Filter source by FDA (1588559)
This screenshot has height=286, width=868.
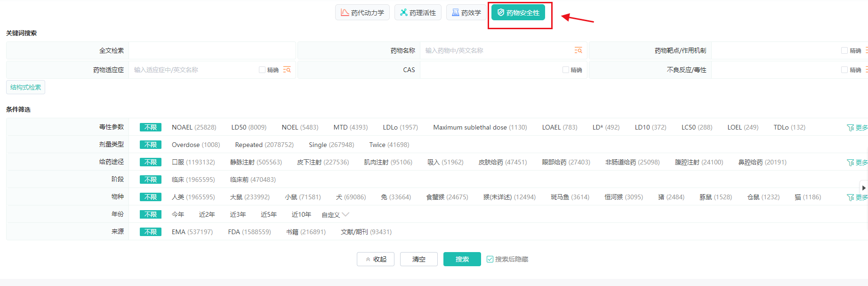(x=249, y=232)
